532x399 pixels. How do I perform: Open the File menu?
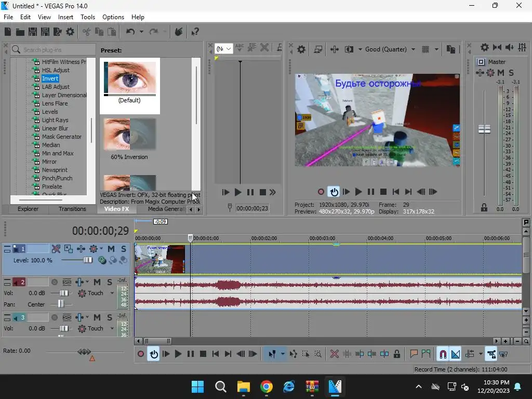8,17
